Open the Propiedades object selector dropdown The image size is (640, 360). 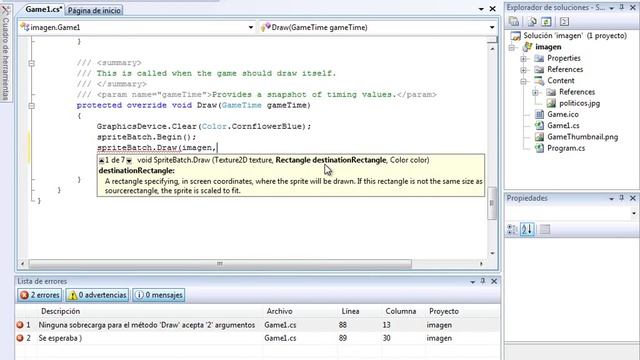coord(634,213)
